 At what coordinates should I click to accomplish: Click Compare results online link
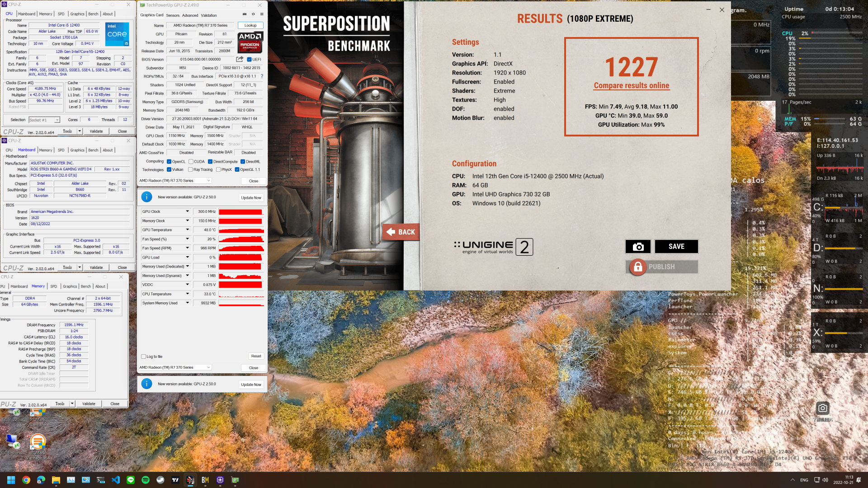tap(631, 85)
